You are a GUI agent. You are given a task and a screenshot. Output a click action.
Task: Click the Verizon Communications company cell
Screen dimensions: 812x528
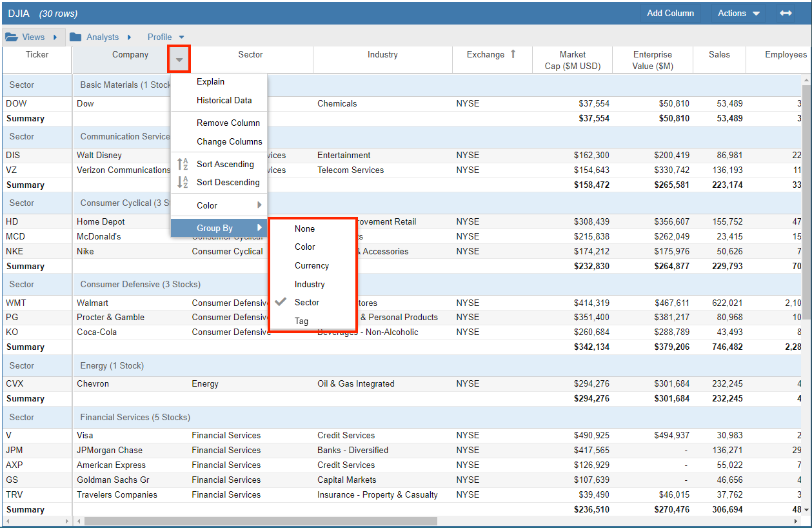coord(123,170)
